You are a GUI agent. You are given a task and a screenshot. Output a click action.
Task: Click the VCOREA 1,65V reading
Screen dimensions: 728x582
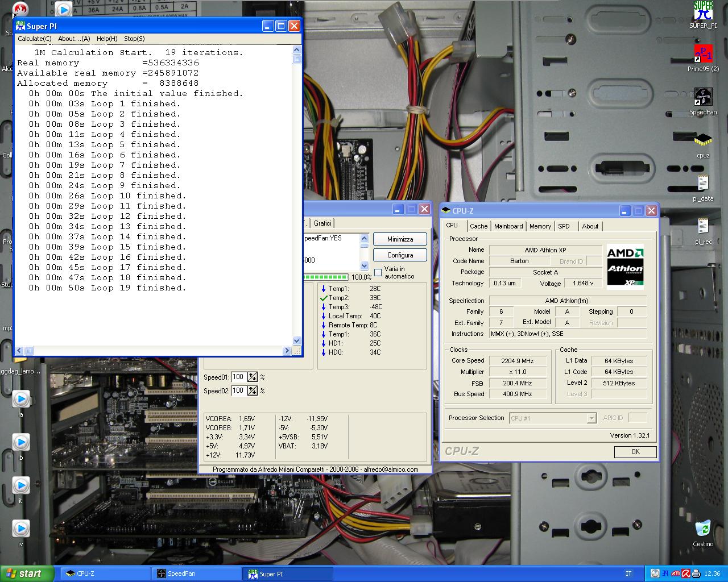(x=230, y=419)
